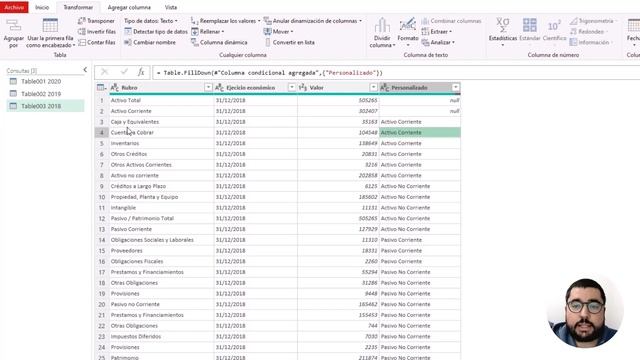The width and height of the screenshot is (640, 360).
Task: Expand the Rellenar dropdown
Action: (208, 31)
